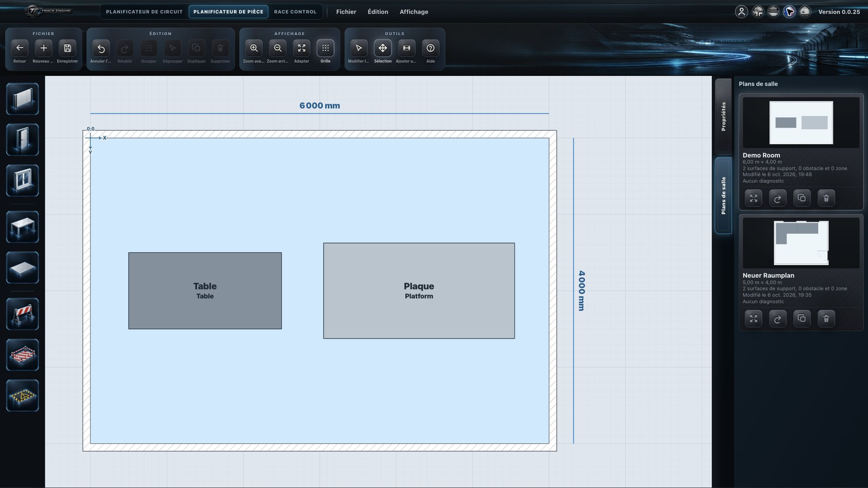The height and width of the screenshot is (488, 868).
Task: Collapse the Plans de salle side tab
Action: [723, 195]
